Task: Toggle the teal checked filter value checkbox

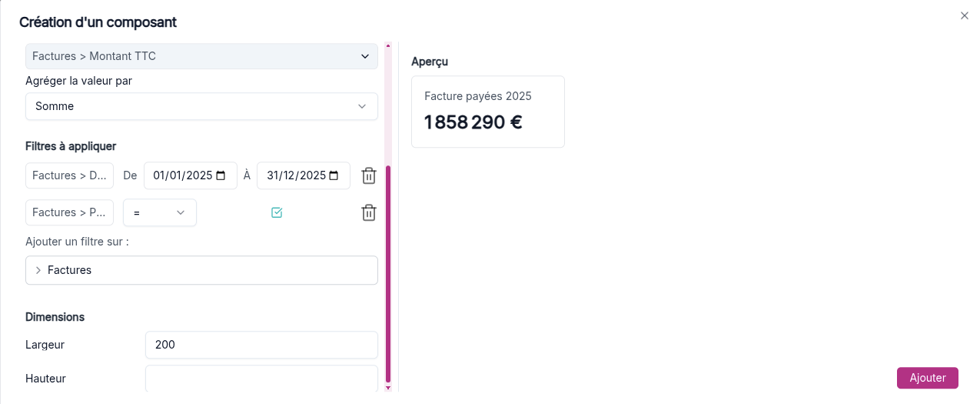Action: [x=277, y=212]
